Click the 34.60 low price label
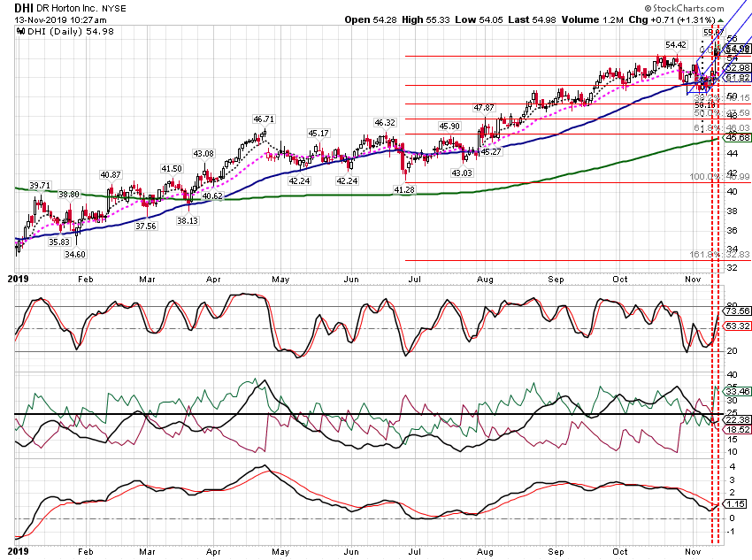The width and height of the screenshot is (752, 560). [75, 255]
